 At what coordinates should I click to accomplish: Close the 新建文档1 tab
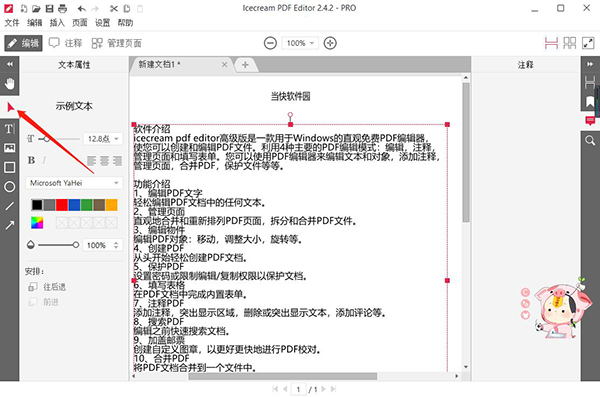pyautogui.click(x=225, y=65)
